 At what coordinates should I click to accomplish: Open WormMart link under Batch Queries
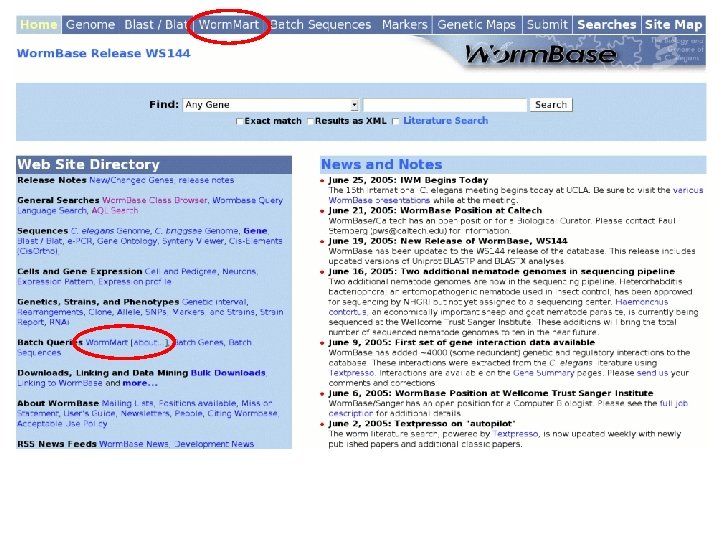pos(107,342)
